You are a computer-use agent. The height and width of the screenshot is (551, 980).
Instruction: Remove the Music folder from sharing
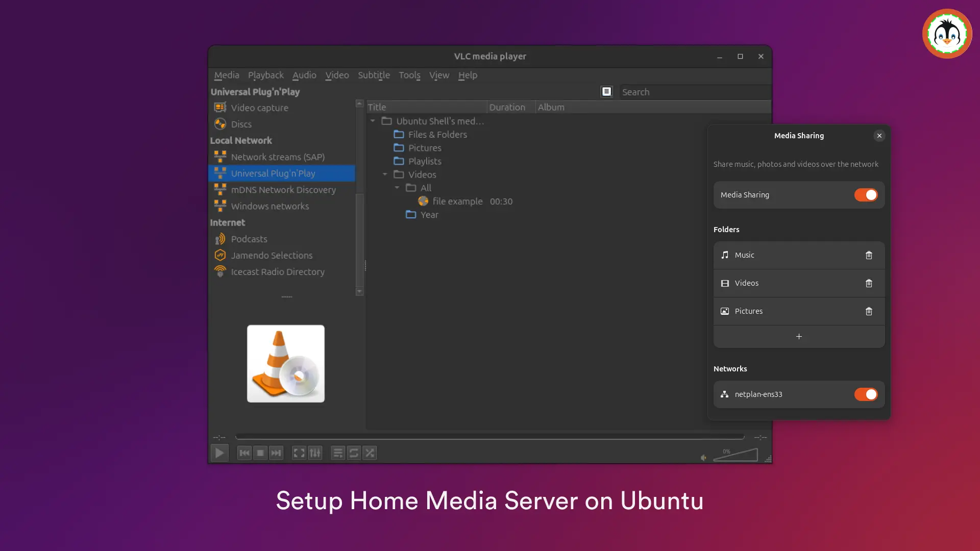pyautogui.click(x=869, y=255)
